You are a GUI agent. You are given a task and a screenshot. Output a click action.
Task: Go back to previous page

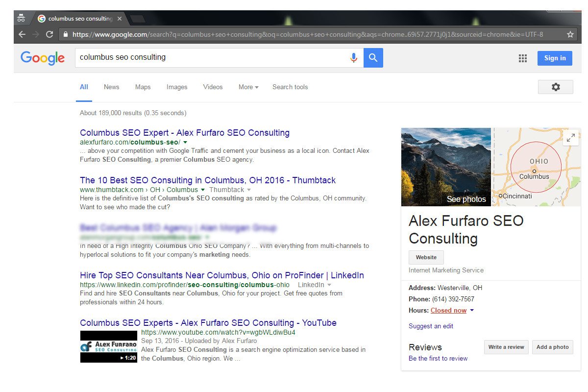(x=22, y=34)
